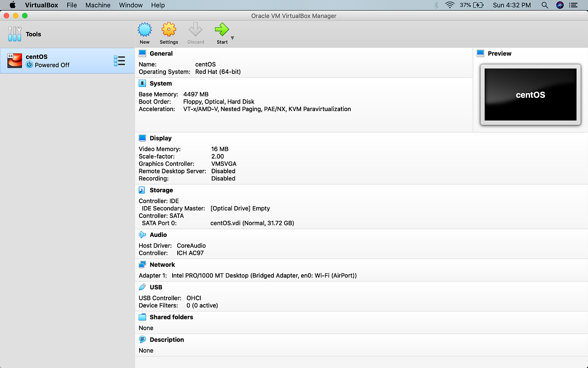
Task: Click the Discard arrow icon
Action: coord(196,30)
